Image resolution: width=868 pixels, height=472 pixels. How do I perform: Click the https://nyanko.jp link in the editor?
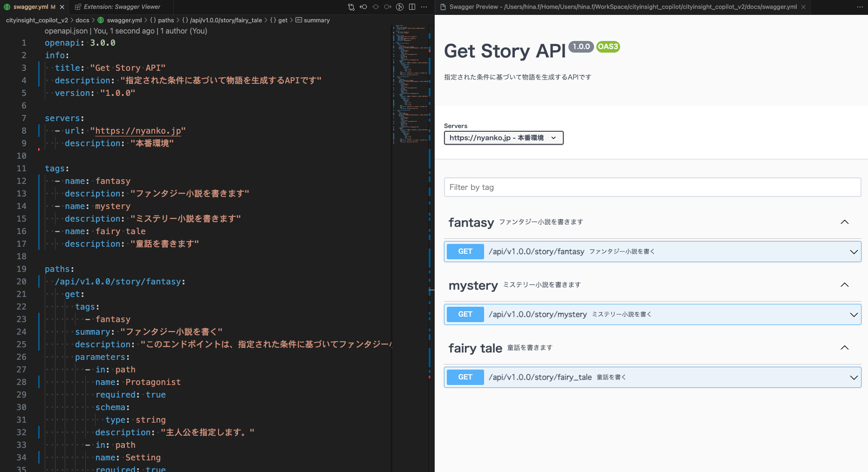pyautogui.click(x=138, y=131)
